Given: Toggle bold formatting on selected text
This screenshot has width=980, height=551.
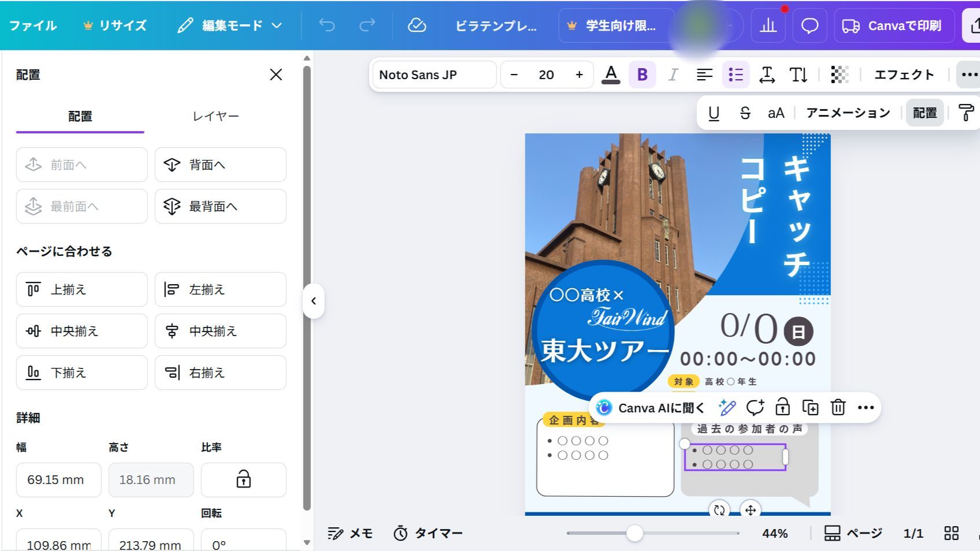Looking at the screenshot, I should point(641,74).
